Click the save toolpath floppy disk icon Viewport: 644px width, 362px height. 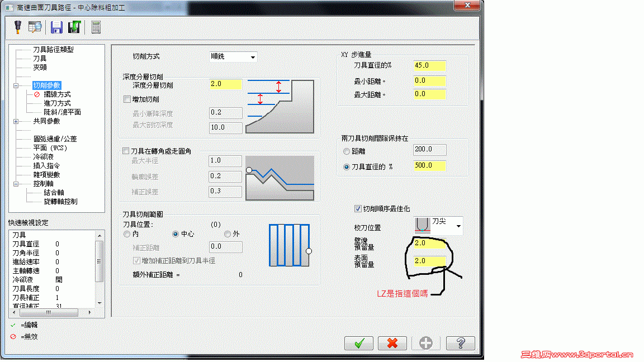click(x=58, y=27)
